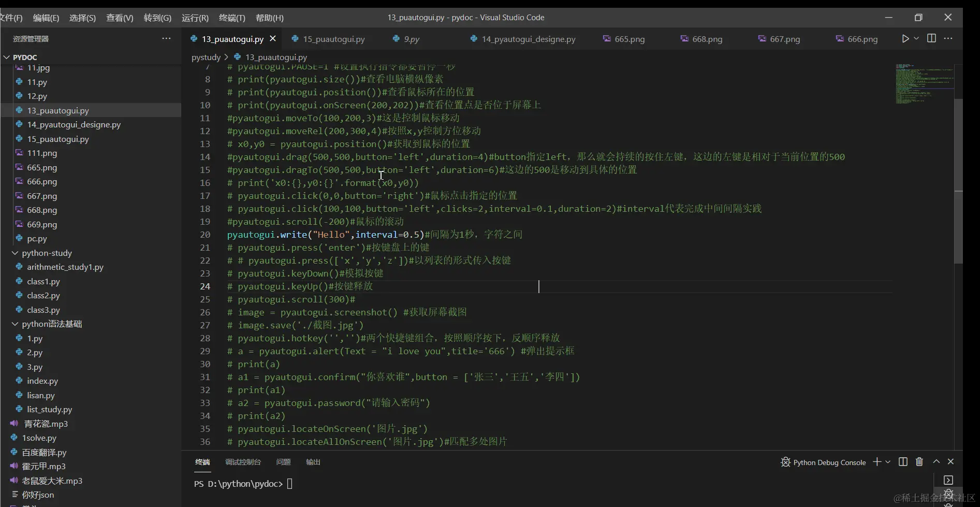Click the editor vertical scrollbar thumb
Viewport: 980px width, 507px height.
point(958,181)
